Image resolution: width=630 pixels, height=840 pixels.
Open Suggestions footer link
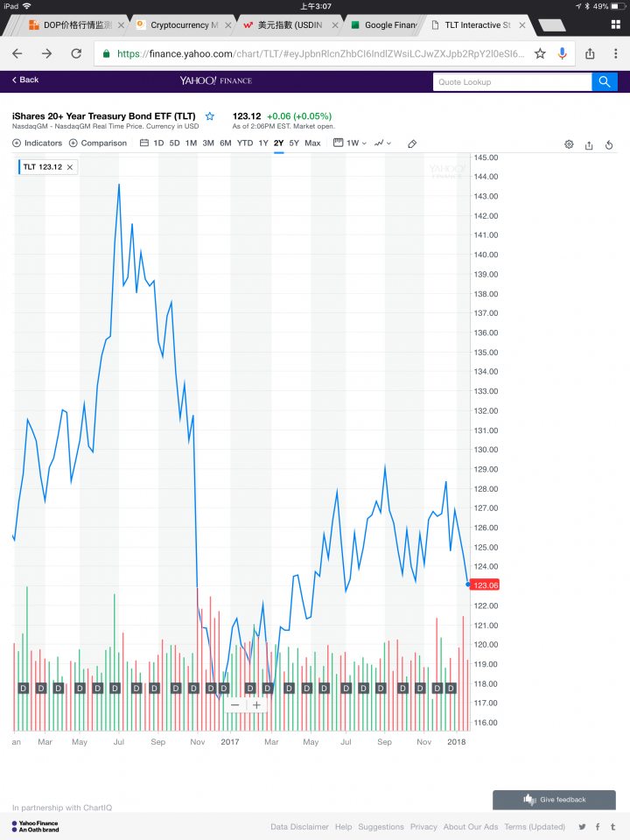coord(381,827)
